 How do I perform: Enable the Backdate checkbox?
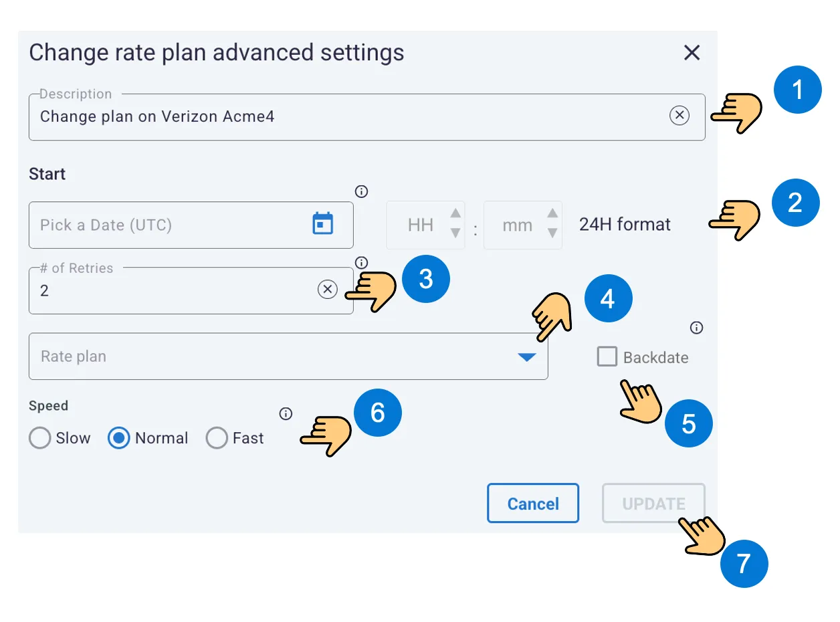[x=607, y=356]
